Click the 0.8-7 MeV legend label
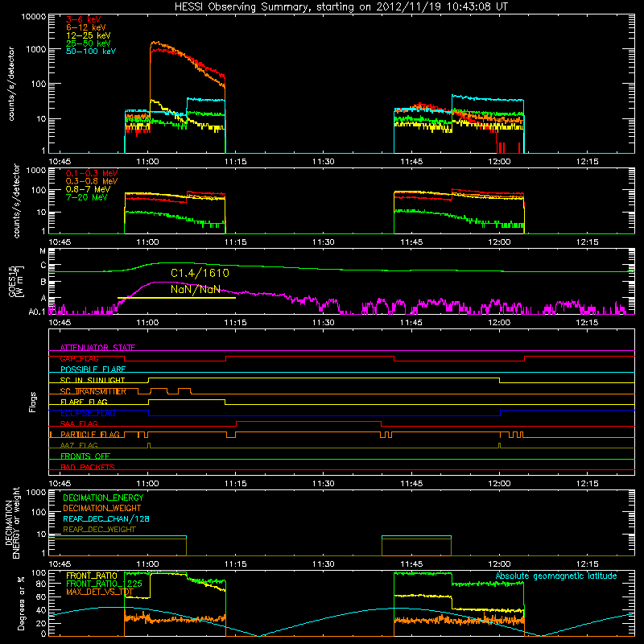This screenshot has width=644, height=644. (x=88, y=189)
